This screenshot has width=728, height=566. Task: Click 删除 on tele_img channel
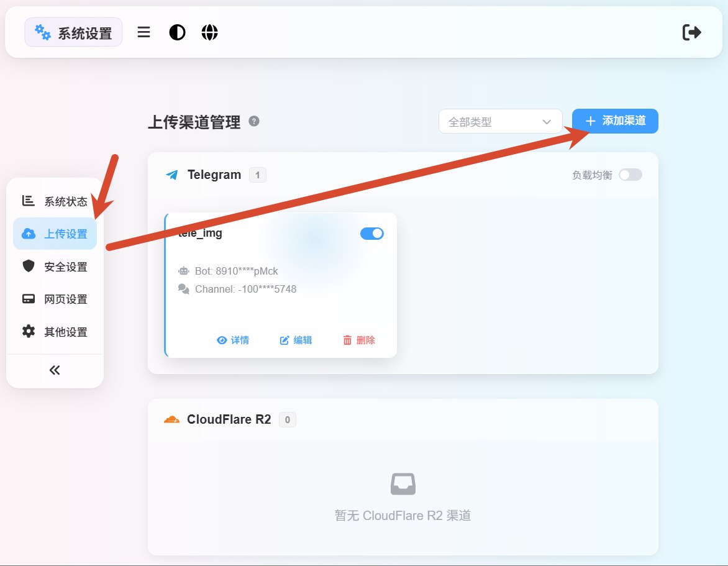[359, 340]
